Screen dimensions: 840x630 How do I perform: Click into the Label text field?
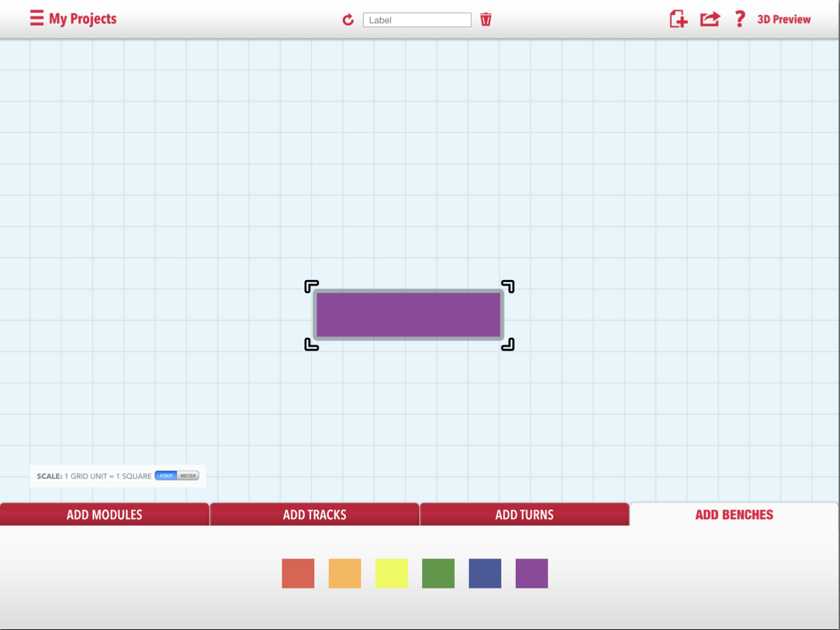[x=417, y=20]
